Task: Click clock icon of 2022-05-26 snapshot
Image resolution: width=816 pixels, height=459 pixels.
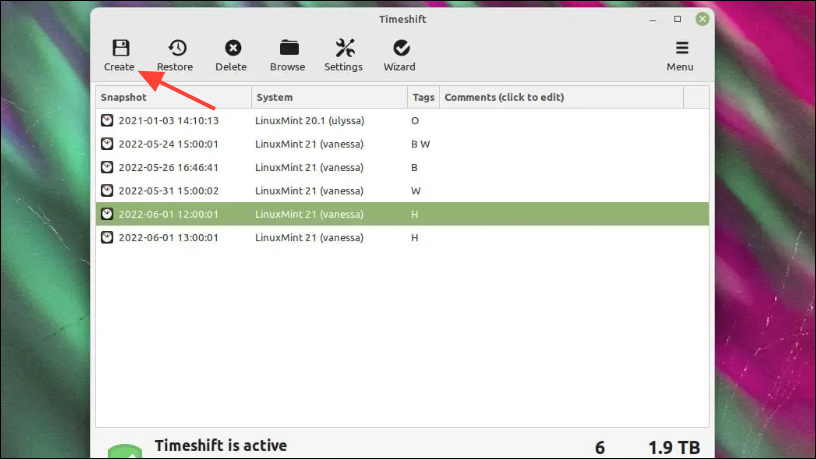Action: [107, 167]
